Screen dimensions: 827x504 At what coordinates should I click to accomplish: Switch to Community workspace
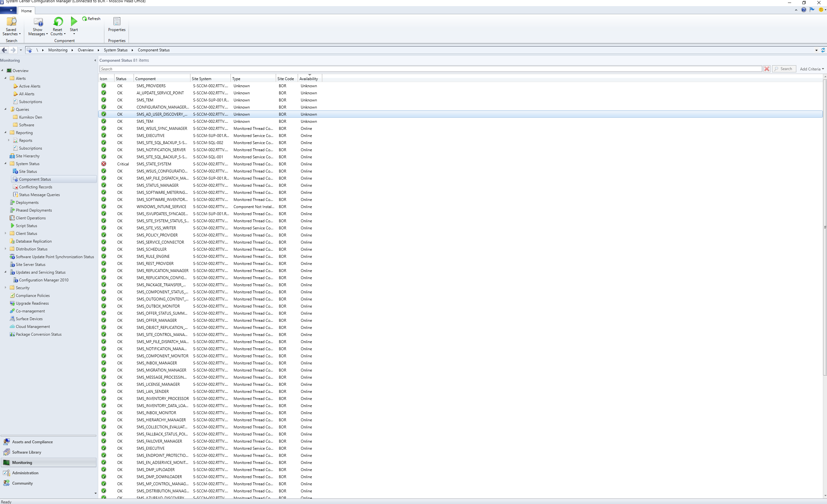tap(49, 484)
